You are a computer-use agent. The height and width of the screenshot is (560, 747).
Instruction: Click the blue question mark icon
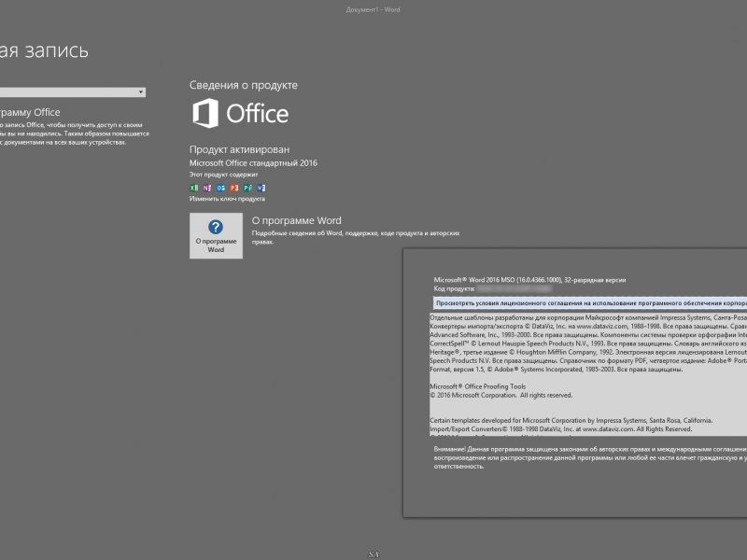pyautogui.click(x=216, y=227)
